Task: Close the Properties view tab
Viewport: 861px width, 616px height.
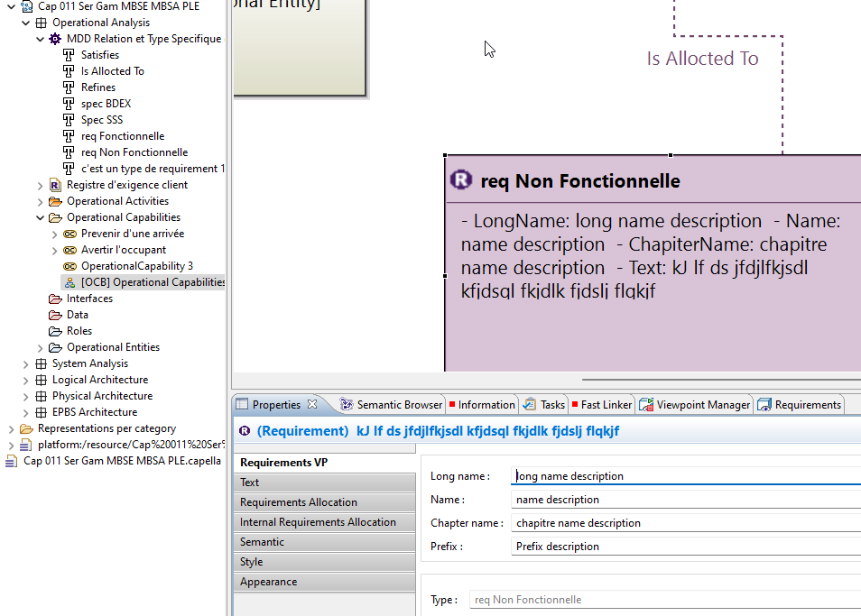Action: pos(312,404)
